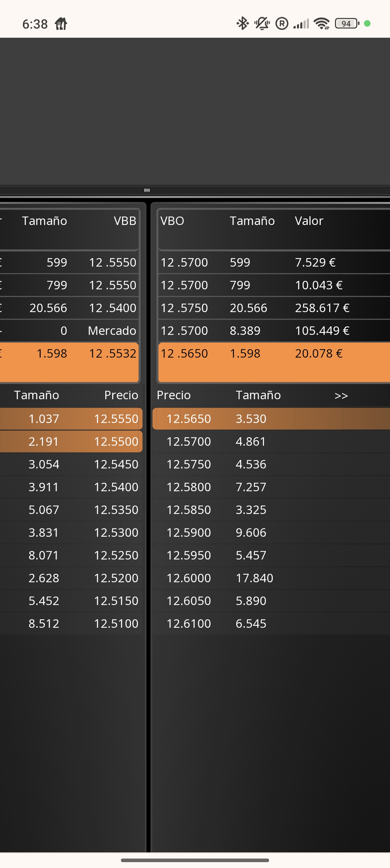Choose ask price level 12.5700
The image size is (390, 868).
271,441
